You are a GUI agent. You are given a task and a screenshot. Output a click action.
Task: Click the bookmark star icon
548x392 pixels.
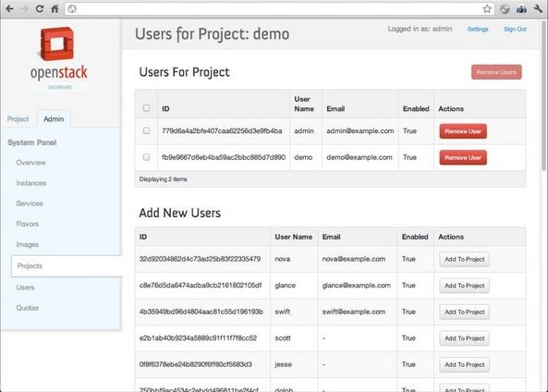tap(487, 8)
